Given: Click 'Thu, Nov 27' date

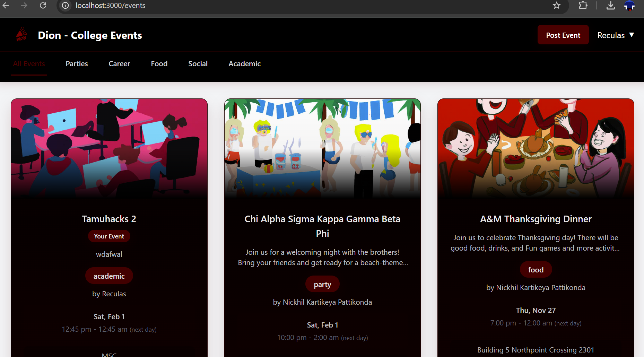Looking at the screenshot, I should (536, 311).
